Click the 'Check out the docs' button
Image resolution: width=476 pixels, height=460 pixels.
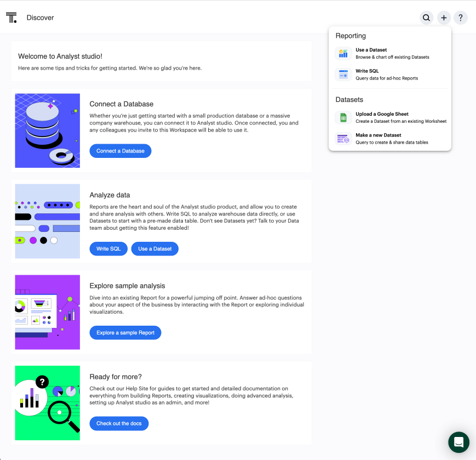click(119, 423)
